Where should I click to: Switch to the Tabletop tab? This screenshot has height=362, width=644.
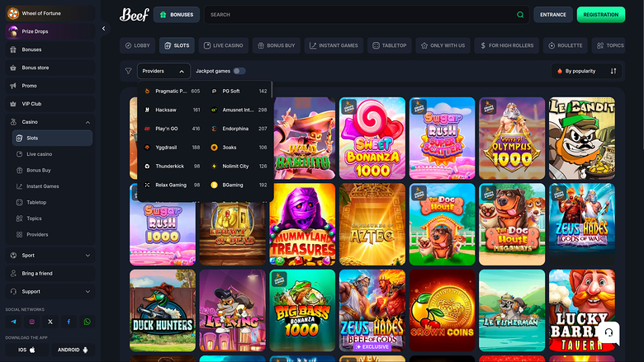pos(390,45)
